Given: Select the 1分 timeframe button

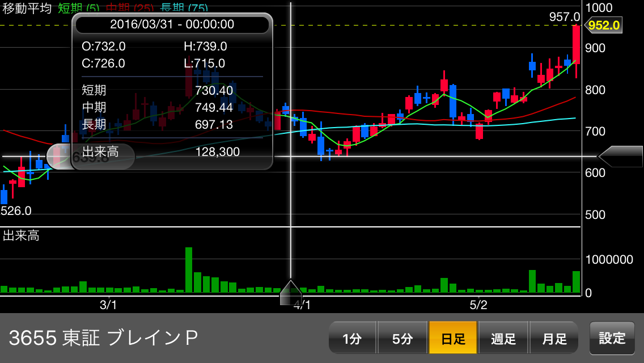Looking at the screenshot, I should (352, 339).
